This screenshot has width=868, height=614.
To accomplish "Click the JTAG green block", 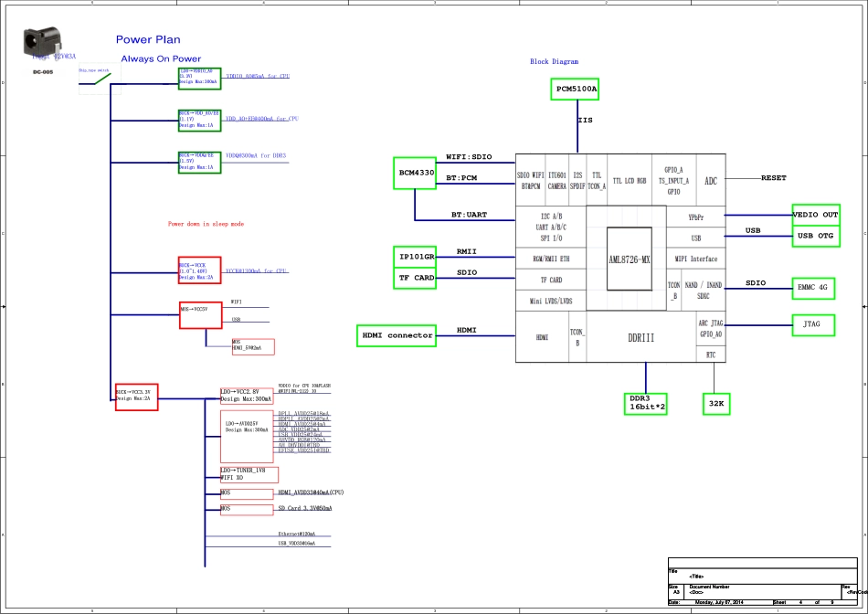I will pos(811,323).
